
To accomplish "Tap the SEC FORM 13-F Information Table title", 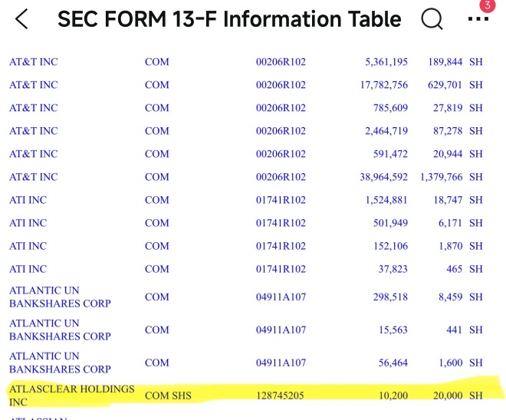I will [x=228, y=19].
